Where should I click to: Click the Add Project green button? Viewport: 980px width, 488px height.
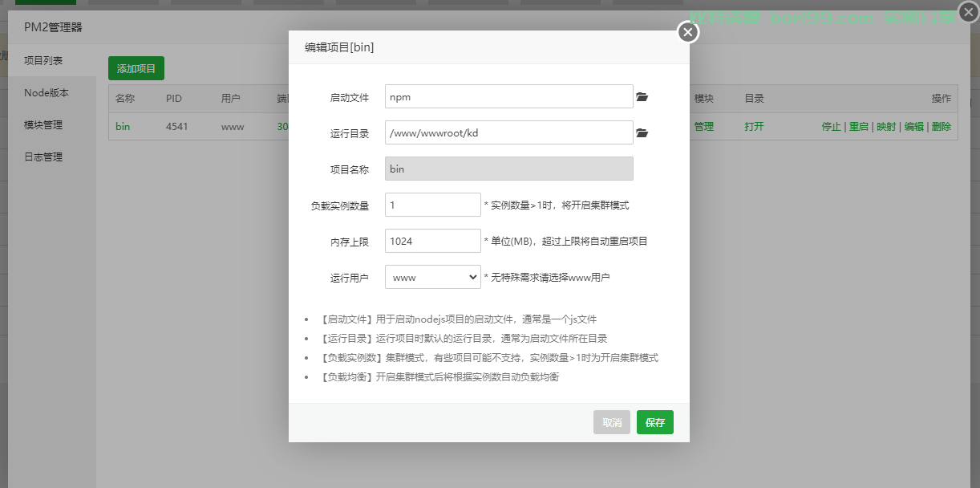(136, 68)
